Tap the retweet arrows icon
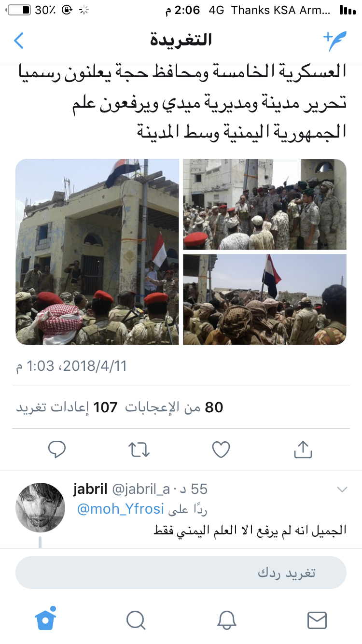 tap(139, 449)
